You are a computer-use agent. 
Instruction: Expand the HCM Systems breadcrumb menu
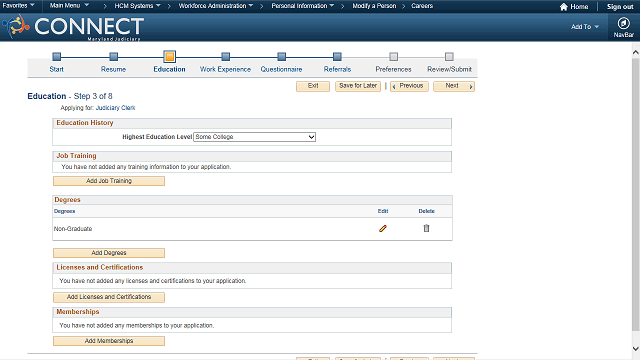[138, 6]
